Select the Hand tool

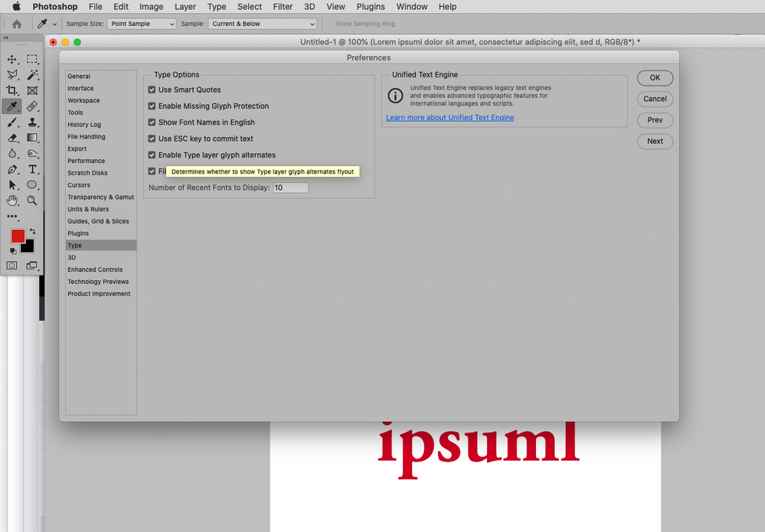pos(11,201)
